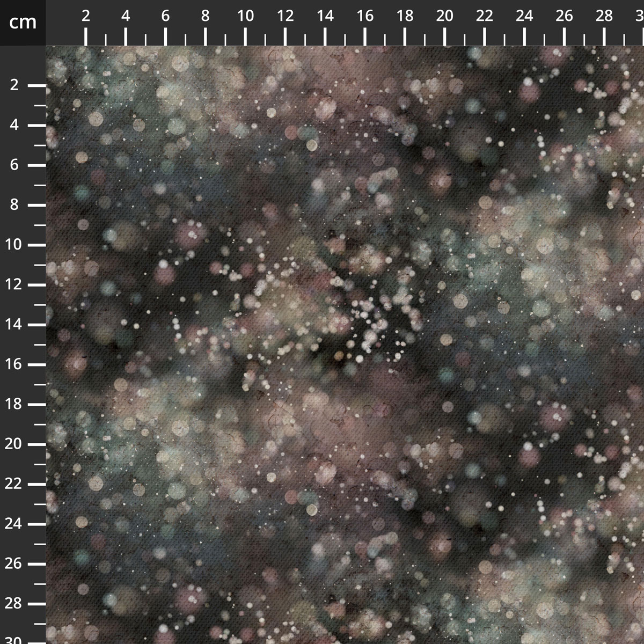Click the 28 mark on horizontal ruler

(604, 16)
